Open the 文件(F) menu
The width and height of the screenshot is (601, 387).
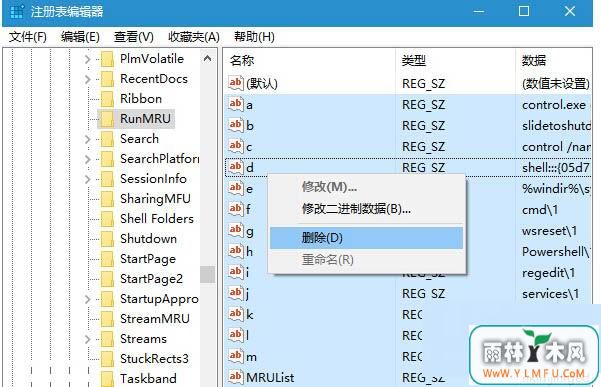(x=28, y=37)
